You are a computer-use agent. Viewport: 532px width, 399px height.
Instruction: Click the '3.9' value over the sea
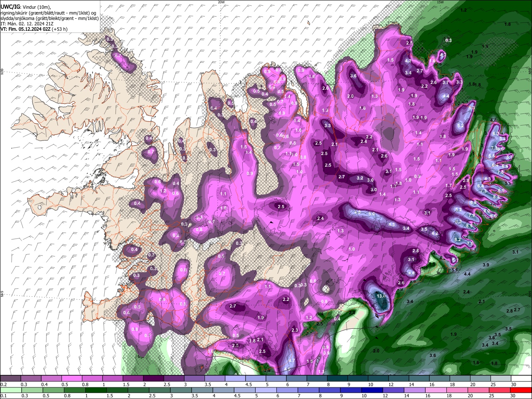[x=486, y=265]
